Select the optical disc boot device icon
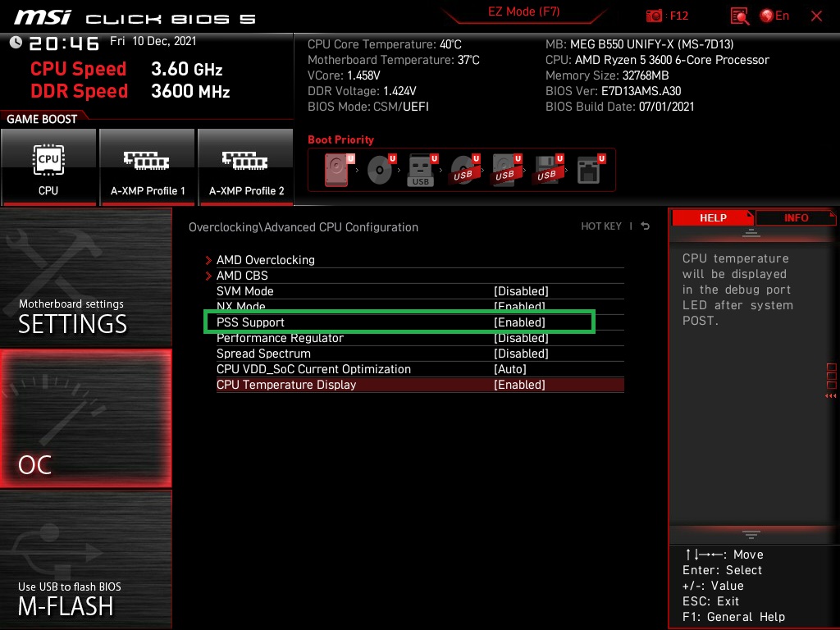The image size is (840, 630). pyautogui.click(x=381, y=170)
